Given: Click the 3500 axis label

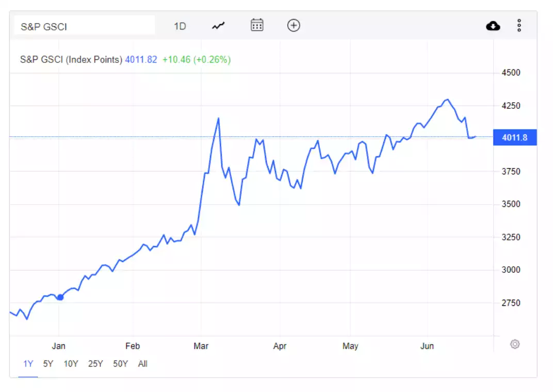Looking at the screenshot, I should (x=511, y=204).
